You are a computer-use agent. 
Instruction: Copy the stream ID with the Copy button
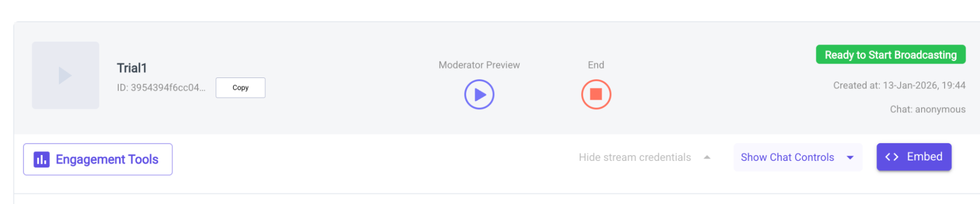(x=240, y=88)
